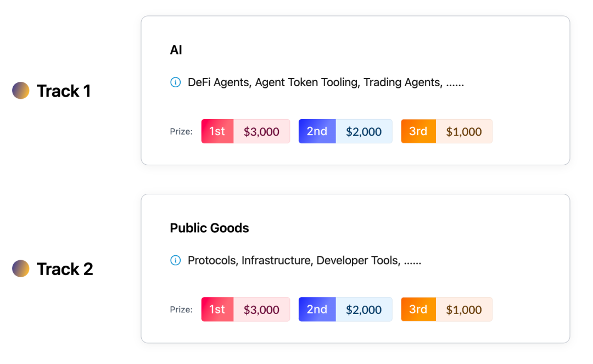Screen dimensions: 593x364
Task: Click the info icon in Public Goods card
Action: click(x=175, y=261)
